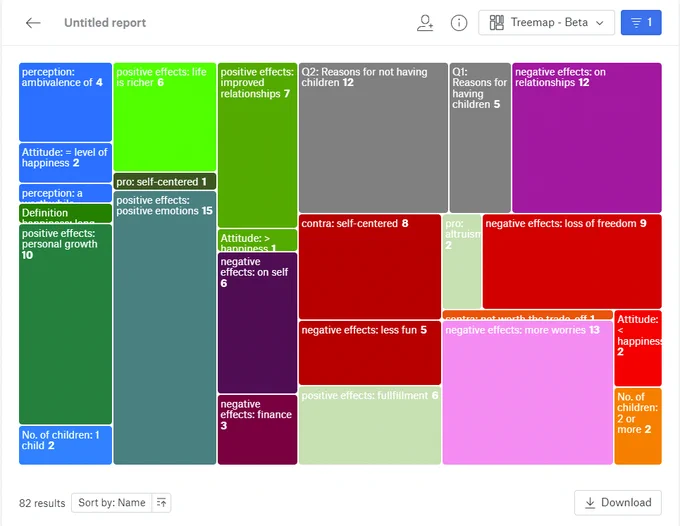Click the Untitled report title
Screen dimensions: 680x526
click(x=105, y=23)
